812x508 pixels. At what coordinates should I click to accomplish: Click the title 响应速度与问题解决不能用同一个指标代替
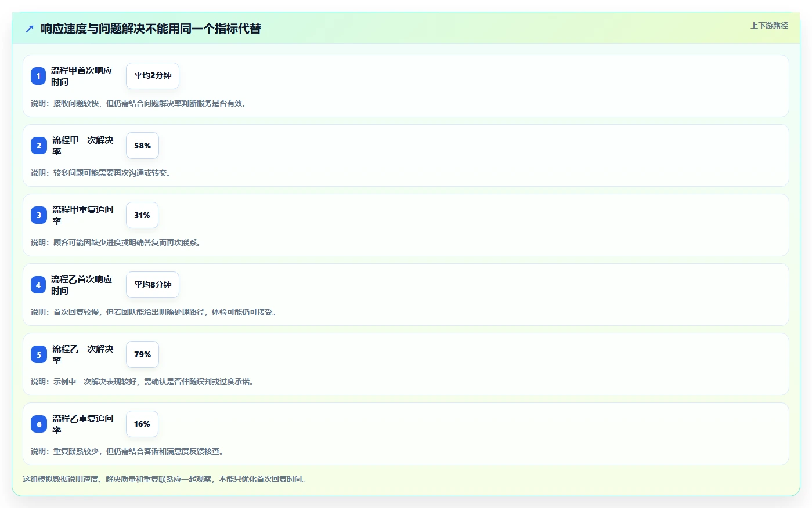tap(151, 28)
